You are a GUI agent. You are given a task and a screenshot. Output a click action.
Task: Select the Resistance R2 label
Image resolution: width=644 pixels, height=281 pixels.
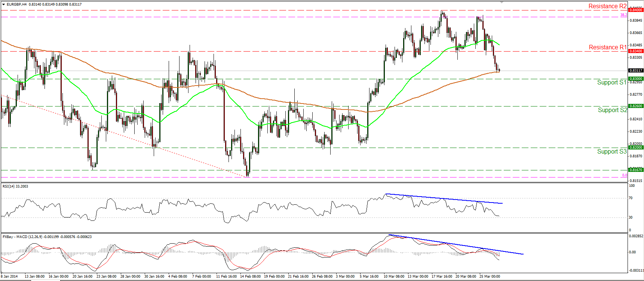point(607,6)
